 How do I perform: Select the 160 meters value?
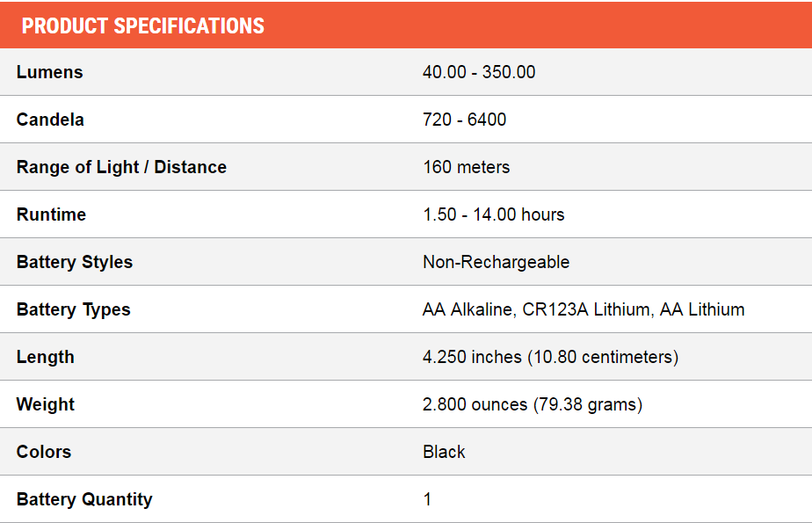tap(466, 167)
